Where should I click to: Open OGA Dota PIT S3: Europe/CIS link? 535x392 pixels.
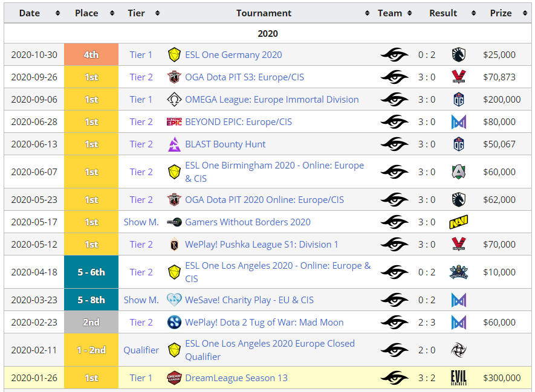coord(244,77)
